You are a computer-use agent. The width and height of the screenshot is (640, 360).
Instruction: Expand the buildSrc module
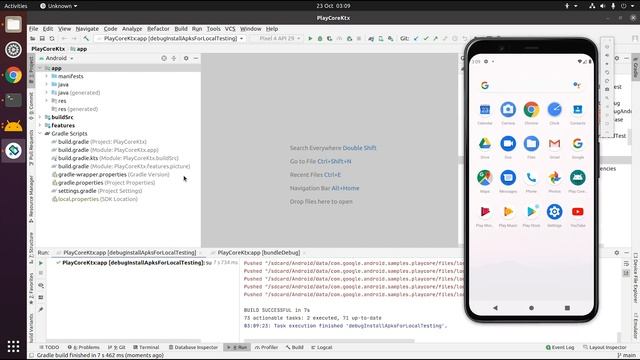pyautogui.click(x=40, y=117)
